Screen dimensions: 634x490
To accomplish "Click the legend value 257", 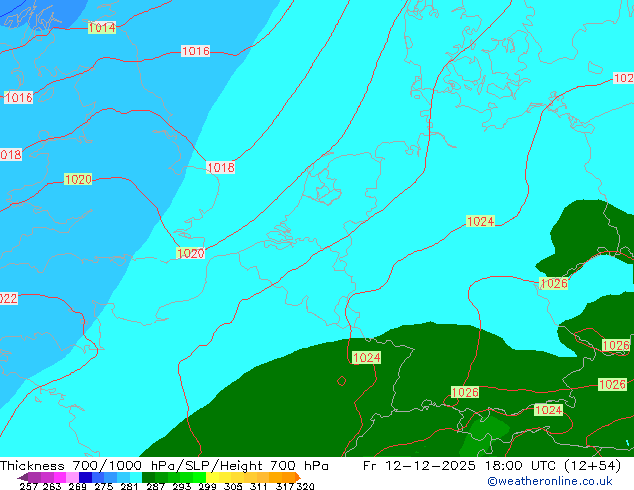I will [28, 486].
